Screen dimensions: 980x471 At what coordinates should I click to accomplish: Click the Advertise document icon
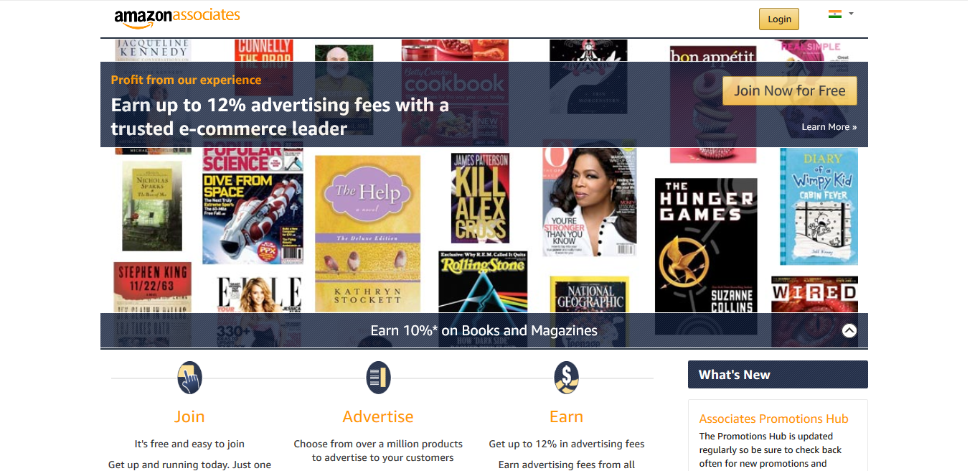[378, 378]
